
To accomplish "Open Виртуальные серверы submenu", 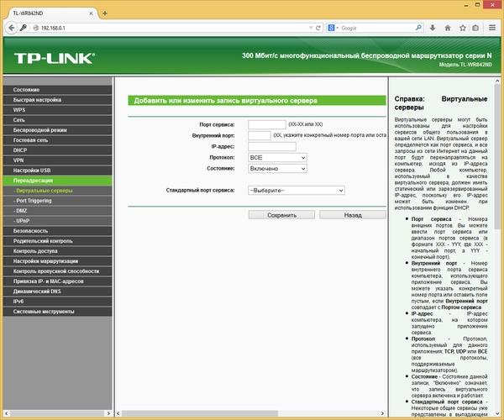I will click(58, 191).
